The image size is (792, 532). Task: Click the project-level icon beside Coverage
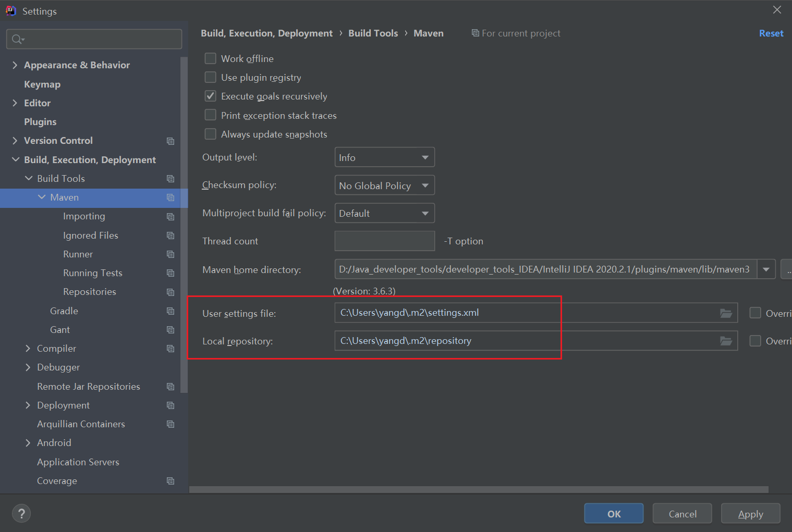tap(170, 481)
